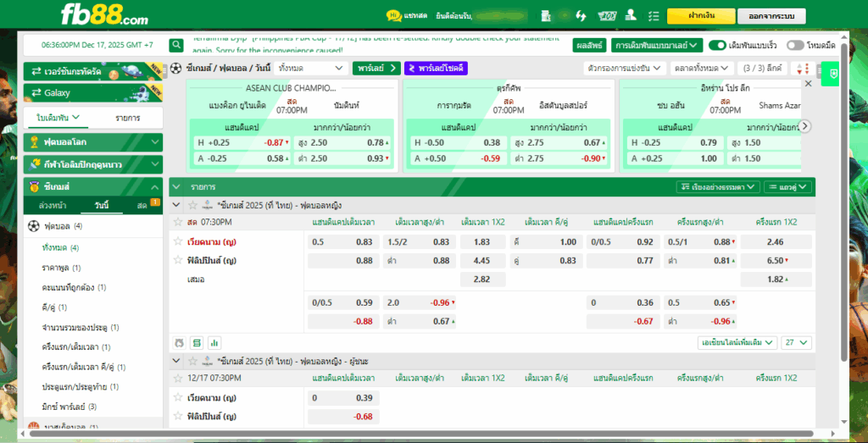Collapse the ซีเกมส์ sidebar section
868x443 pixels.
click(93, 187)
